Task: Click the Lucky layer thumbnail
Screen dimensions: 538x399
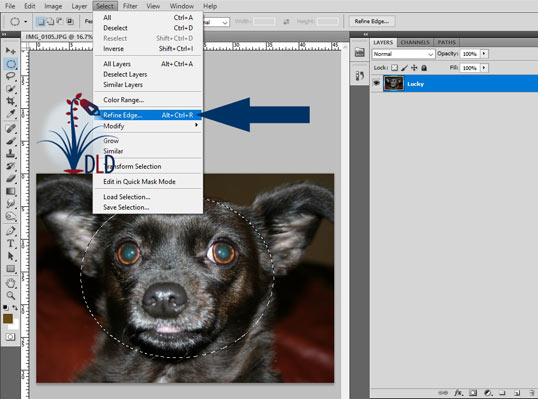Action: [394, 83]
